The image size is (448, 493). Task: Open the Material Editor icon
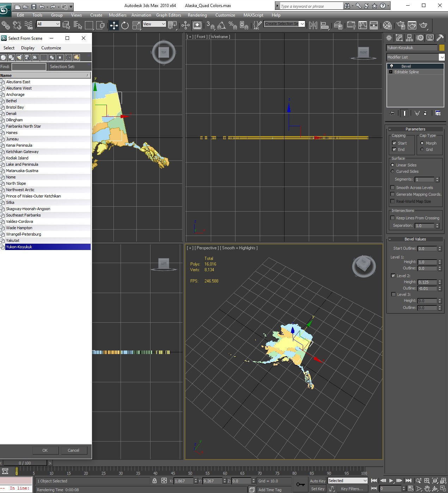[x=387, y=25]
